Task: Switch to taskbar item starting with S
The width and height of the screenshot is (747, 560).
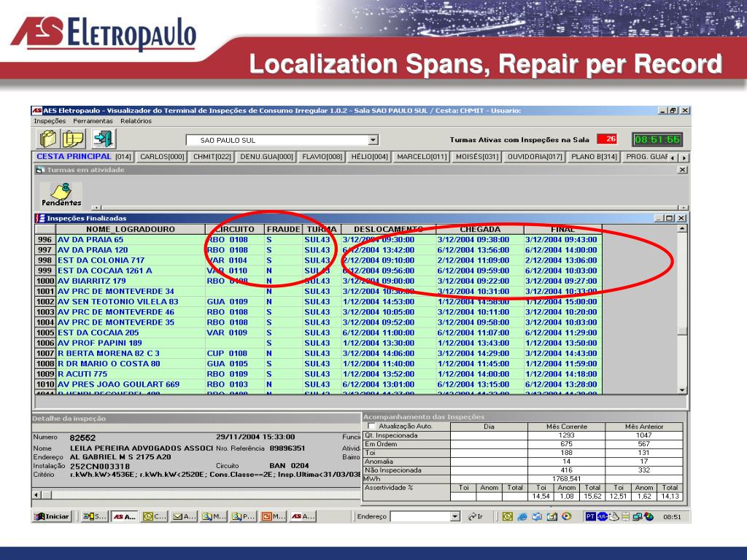Action: coord(94,516)
